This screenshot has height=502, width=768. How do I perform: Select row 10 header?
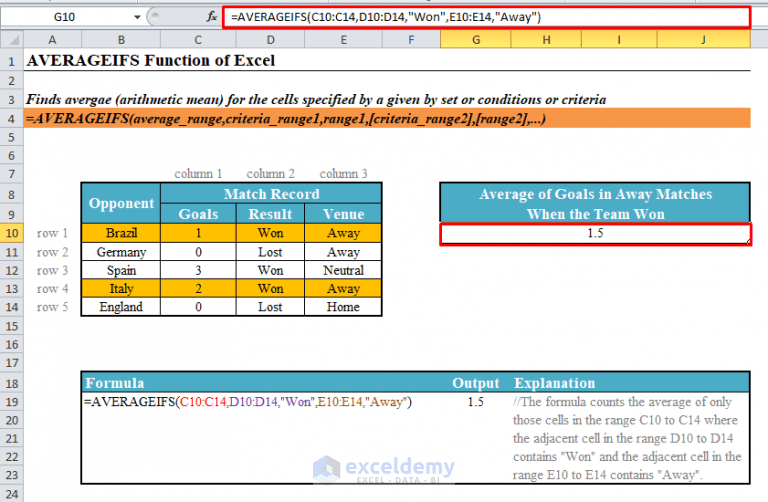click(12, 233)
